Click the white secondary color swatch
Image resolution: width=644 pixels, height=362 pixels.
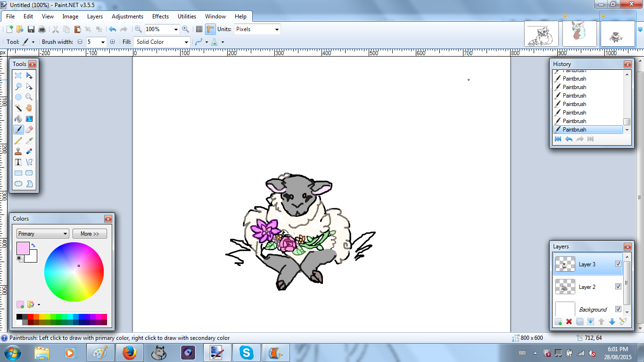pyautogui.click(x=32, y=257)
